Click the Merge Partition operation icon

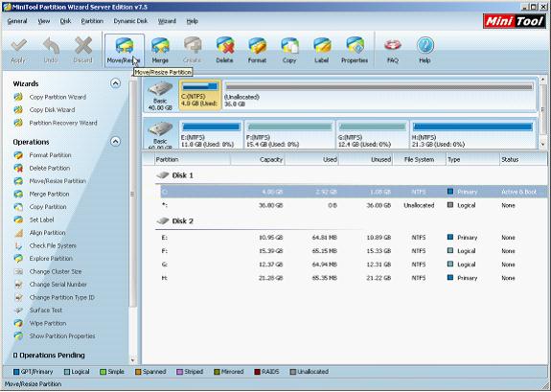pyautogui.click(x=18, y=194)
